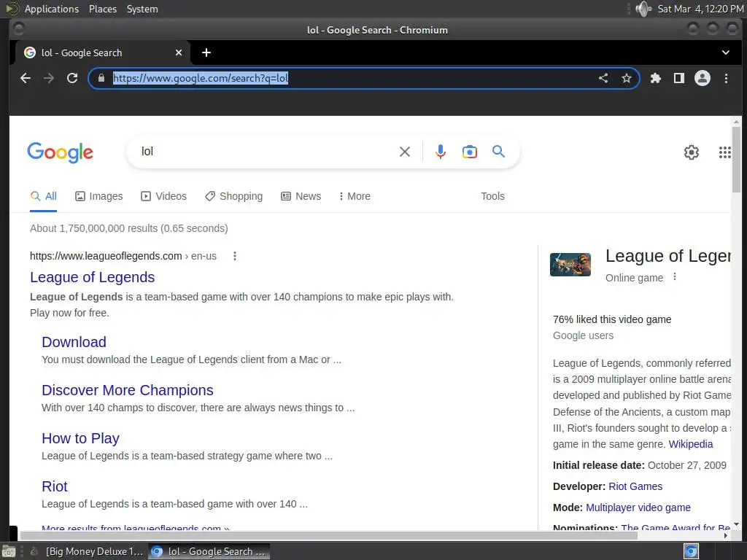Search by voice microphone icon
The width and height of the screenshot is (747, 560).
(x=440, y=152)
